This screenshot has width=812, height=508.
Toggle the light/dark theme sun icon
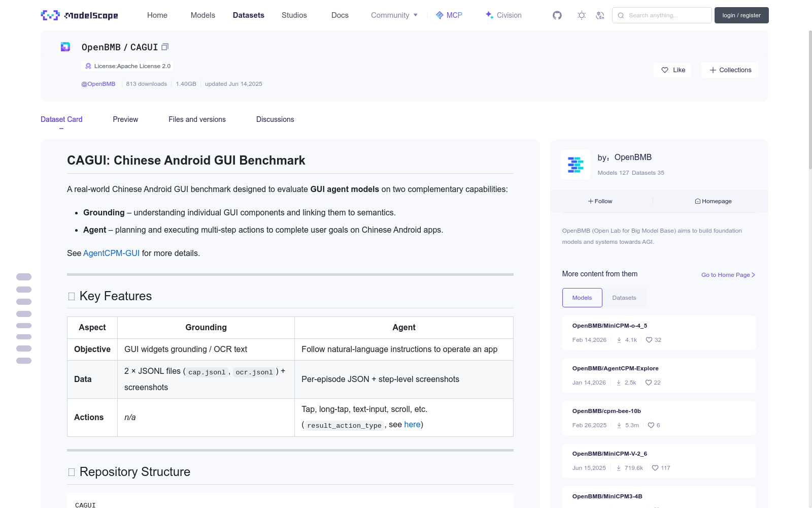point(582,15)
